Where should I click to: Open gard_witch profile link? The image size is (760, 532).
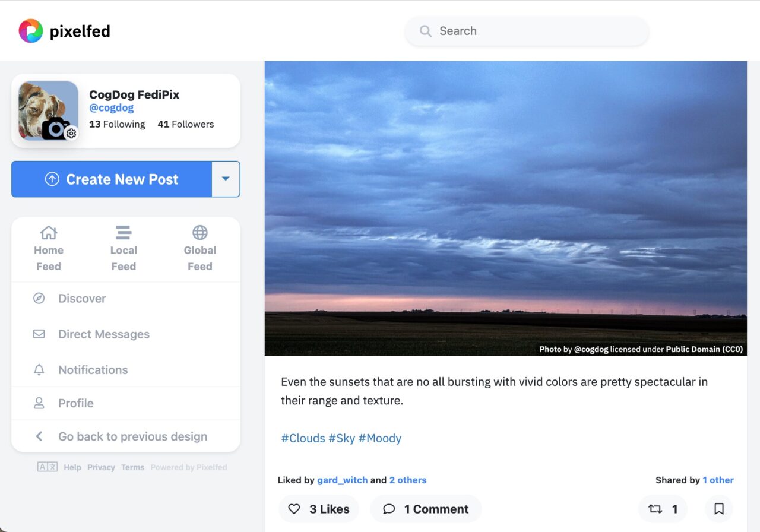343,480
